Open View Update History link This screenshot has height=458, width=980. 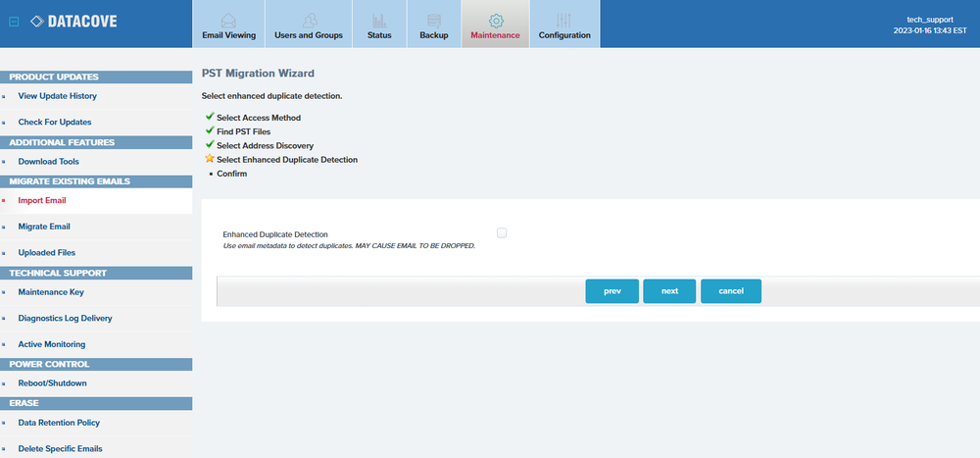coord(58,96)
